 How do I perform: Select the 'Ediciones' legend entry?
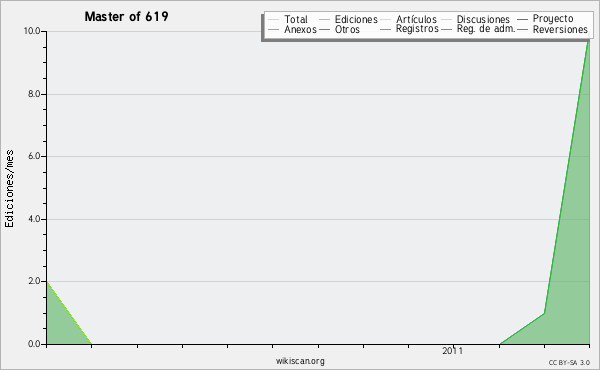click(x=356, y=19)
